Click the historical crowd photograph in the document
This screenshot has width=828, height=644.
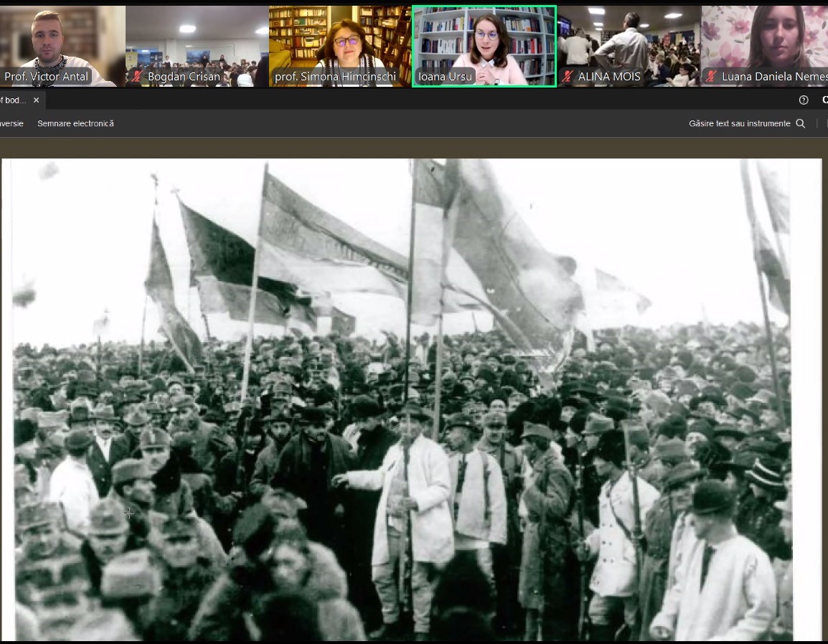(402, 402)
